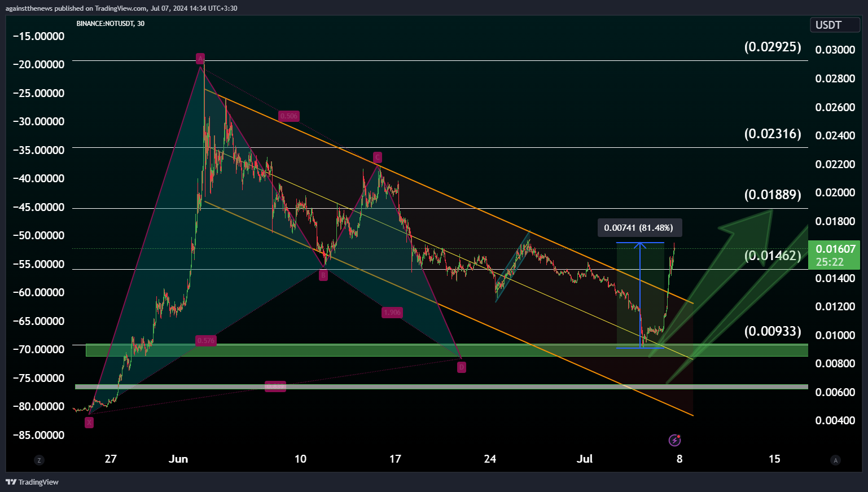Click the −30.00000 left axis value

38,121
